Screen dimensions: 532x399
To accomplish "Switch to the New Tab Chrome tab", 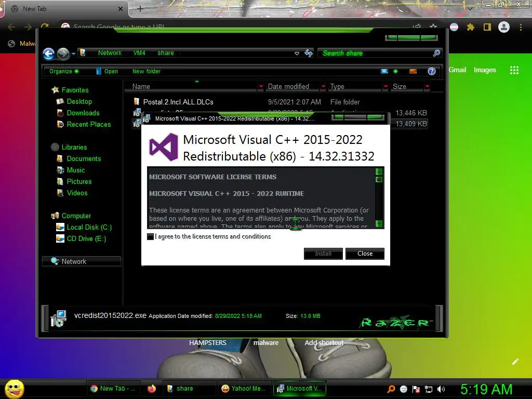I will click(x=66, y=9).
